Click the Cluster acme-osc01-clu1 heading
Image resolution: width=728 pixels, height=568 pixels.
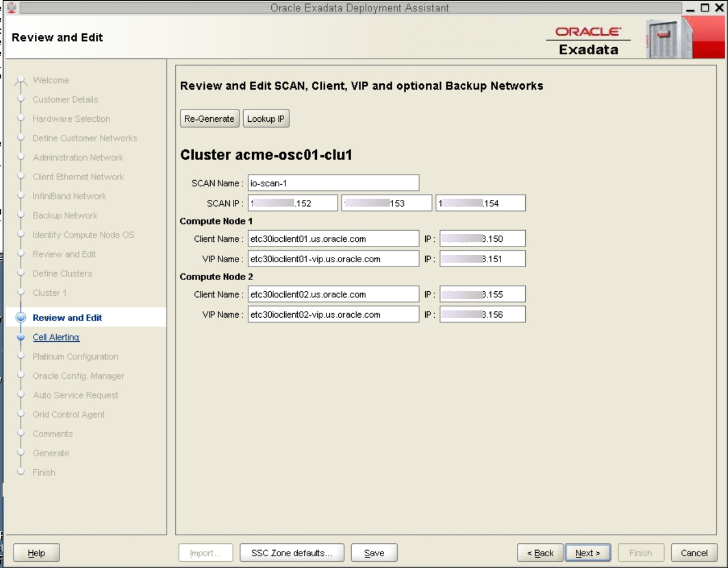click(266, 155)
